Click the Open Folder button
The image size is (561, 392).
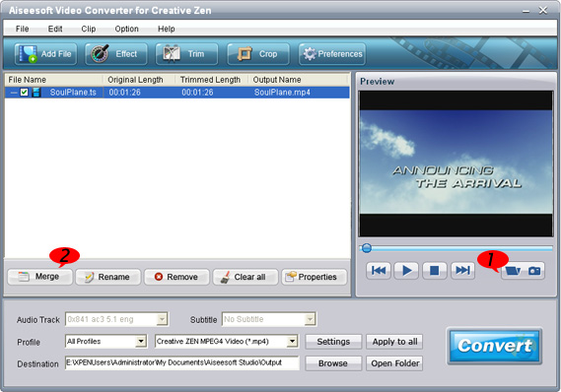tap(394, 363)
